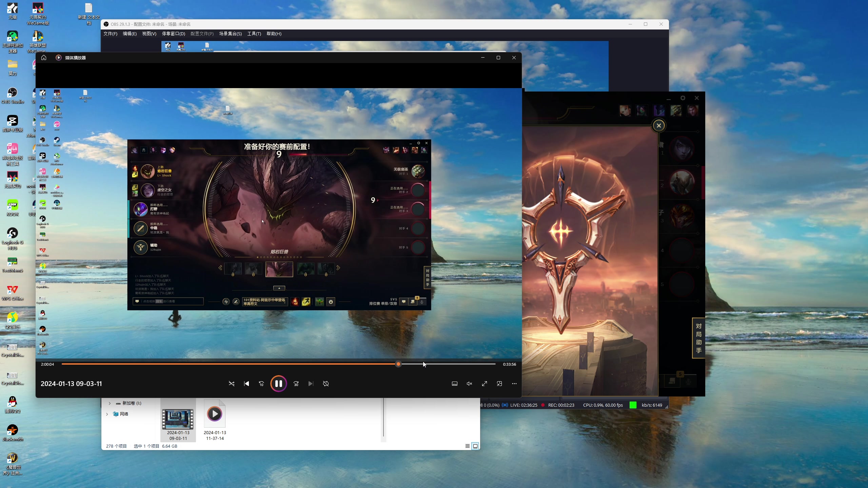Select the Blacksmith desktop icon
The height and width of the screenshot is (488, 868).
13,433
